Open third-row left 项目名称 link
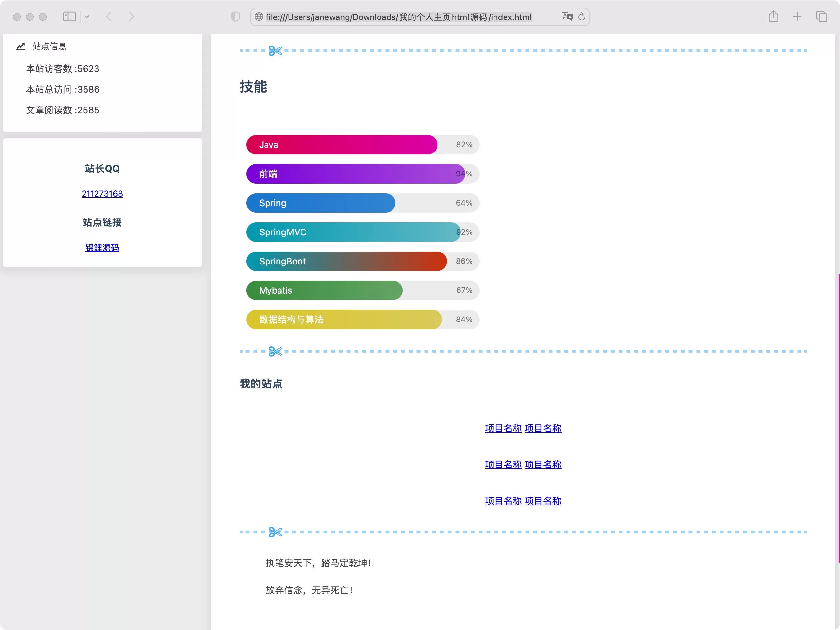Viewport: 840px width, 630px height. pos(503,501)
